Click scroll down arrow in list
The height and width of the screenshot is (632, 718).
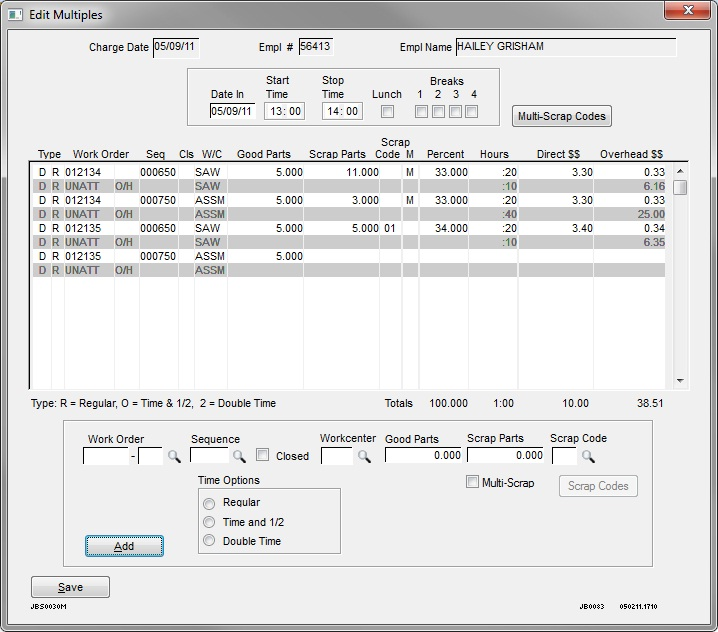[x=680, y=381]
